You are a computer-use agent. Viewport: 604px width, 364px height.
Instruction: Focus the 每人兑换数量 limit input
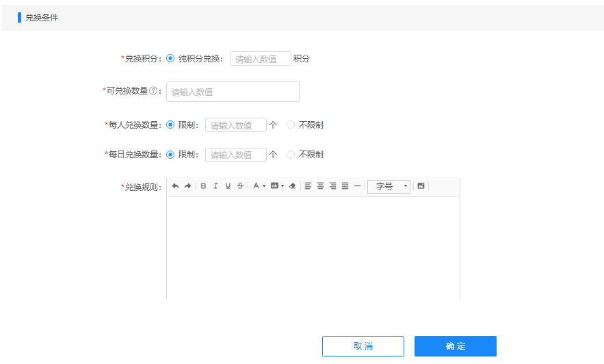pos(236,125)
